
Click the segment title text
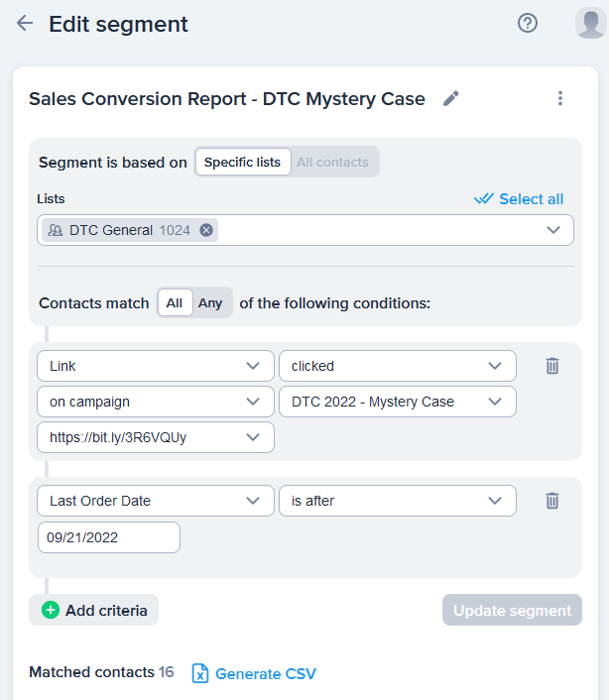point(227,99)
